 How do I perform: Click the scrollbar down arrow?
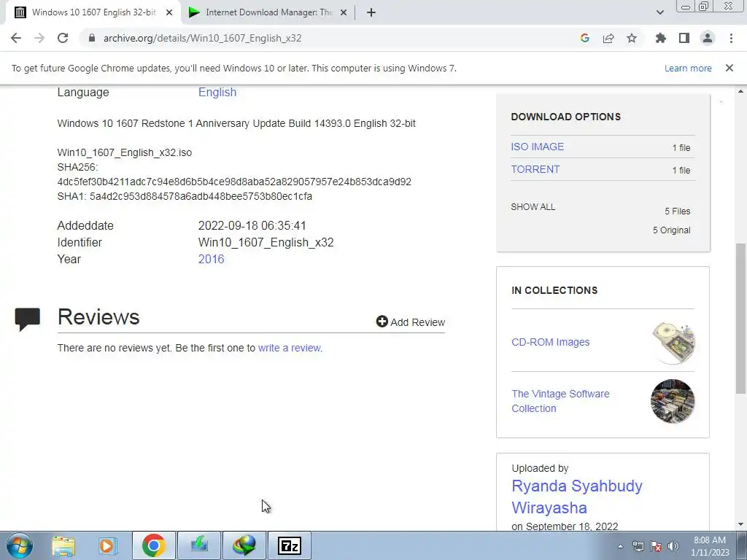(x=740, y=525)
